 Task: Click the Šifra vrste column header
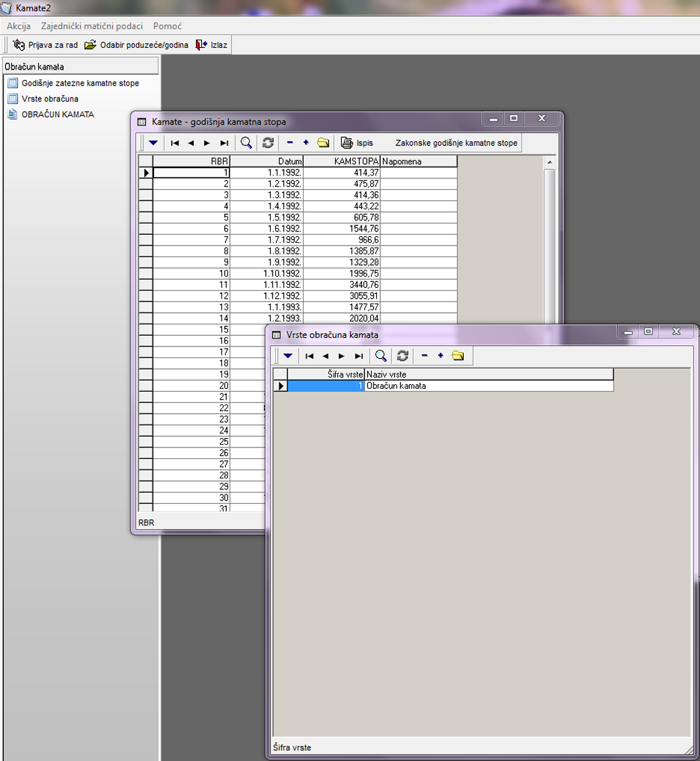click(326, 374)
